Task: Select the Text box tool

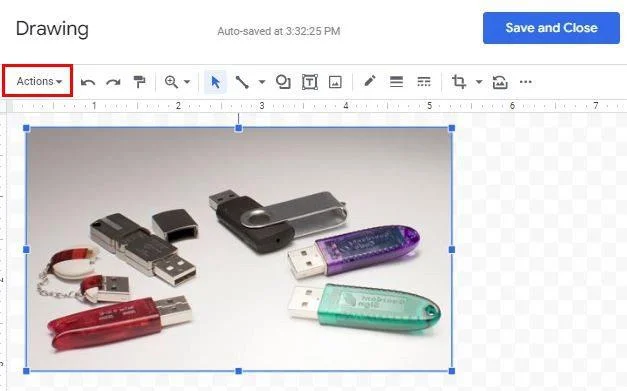Action: point(310,82)
